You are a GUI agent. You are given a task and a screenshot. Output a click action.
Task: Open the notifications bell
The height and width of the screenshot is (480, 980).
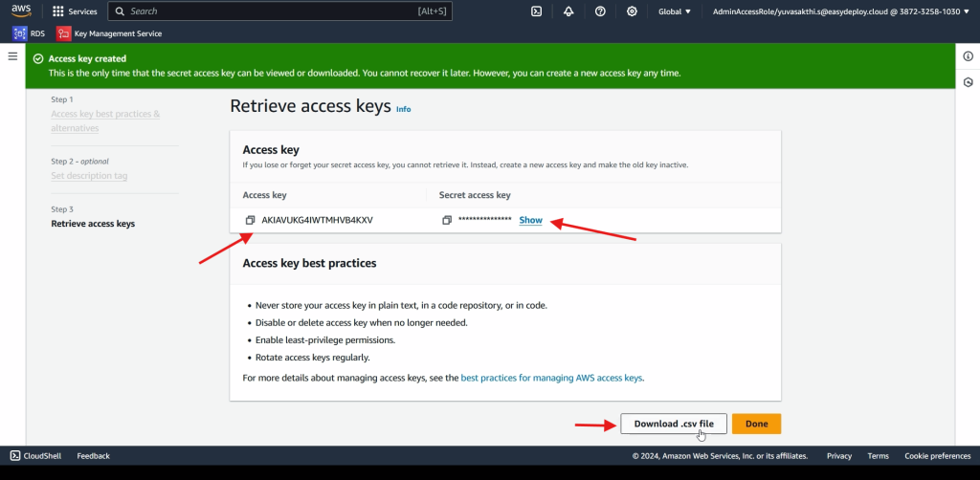coord(568,11)
